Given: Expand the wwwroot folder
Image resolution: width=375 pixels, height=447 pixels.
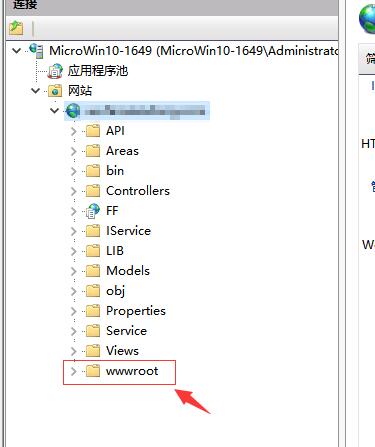Looking at the screenshot, I should click(x=74, y=371).
